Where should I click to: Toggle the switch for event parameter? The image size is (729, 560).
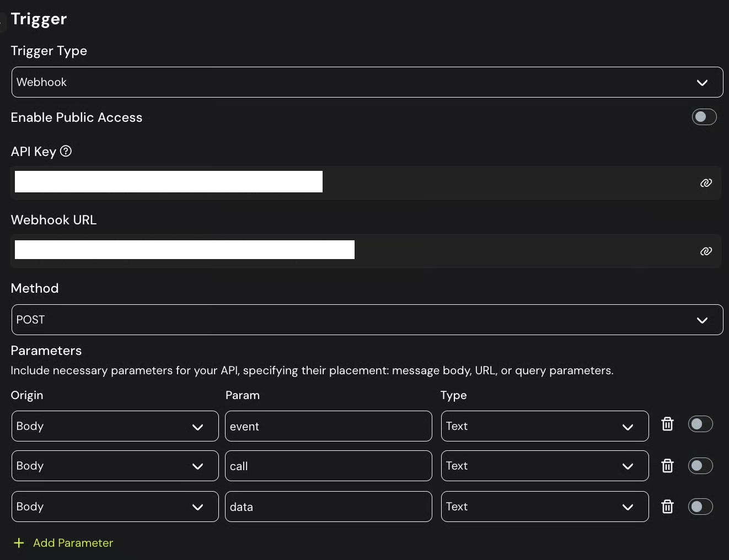click(700, 424)
